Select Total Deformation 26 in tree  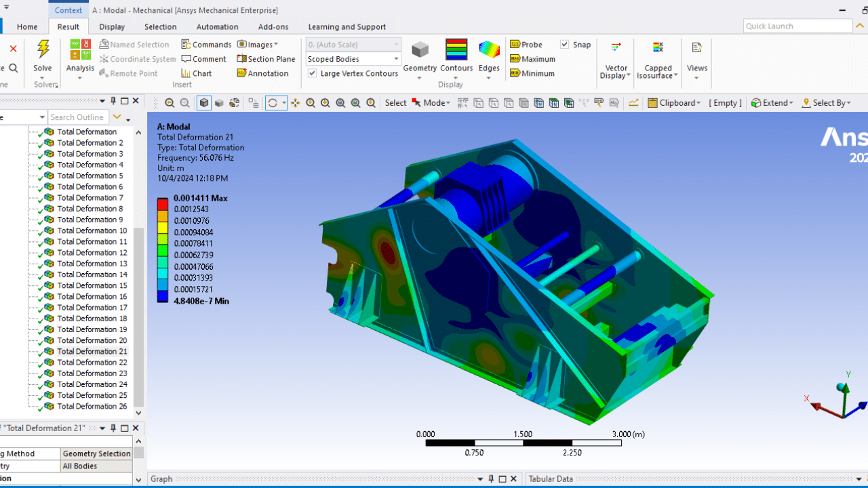tap(92, 406)
